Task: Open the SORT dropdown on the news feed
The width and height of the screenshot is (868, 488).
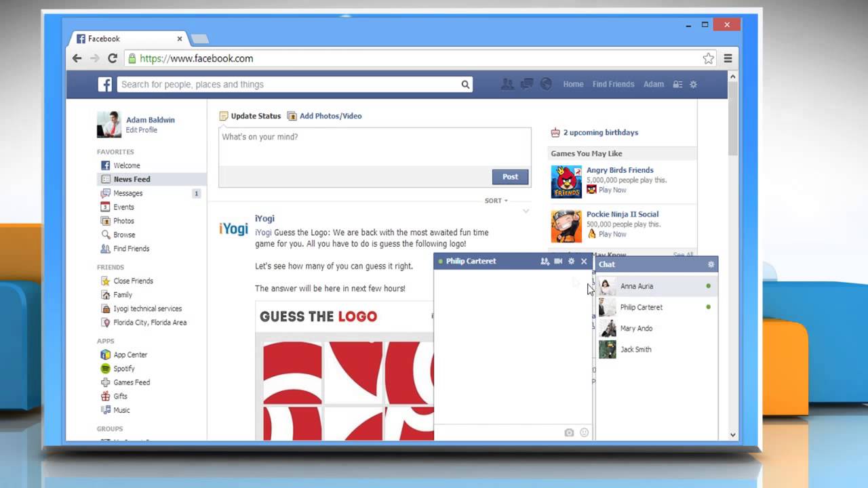Action: coord(496,201)
